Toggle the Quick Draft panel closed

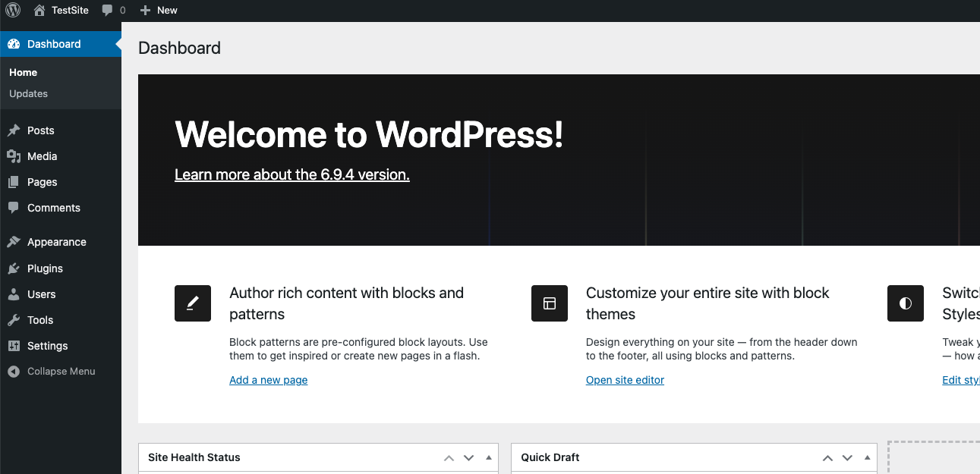tap(868, 457)
